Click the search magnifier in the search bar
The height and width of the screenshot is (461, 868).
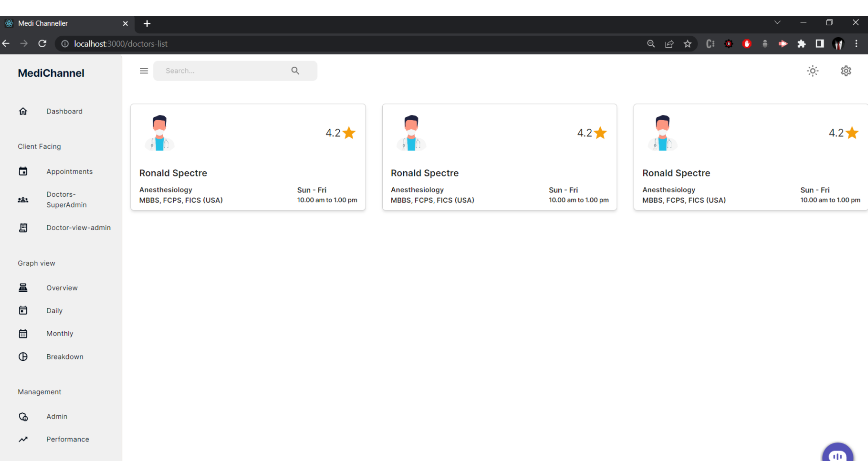coord(295,70)
